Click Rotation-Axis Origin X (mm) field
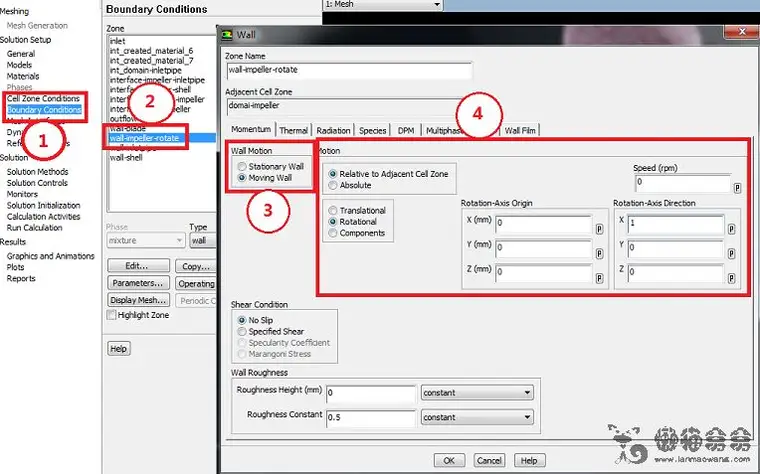 (543, 224)
